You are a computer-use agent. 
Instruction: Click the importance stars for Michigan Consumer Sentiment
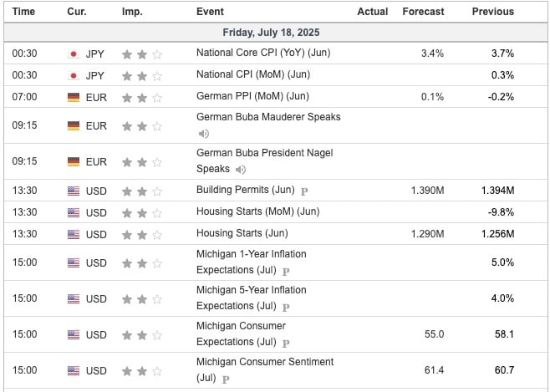coord(142,371)
